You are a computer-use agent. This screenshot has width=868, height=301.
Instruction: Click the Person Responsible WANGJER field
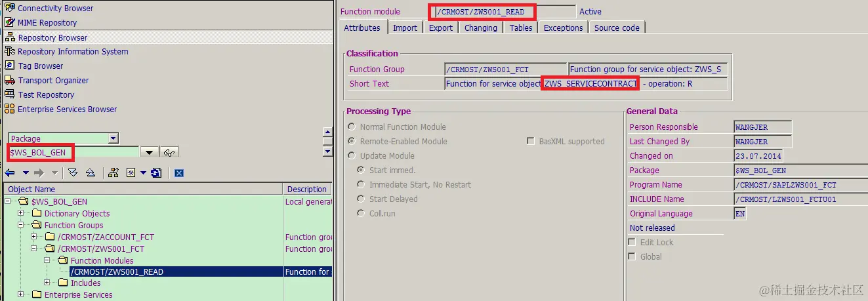(763, 127)
